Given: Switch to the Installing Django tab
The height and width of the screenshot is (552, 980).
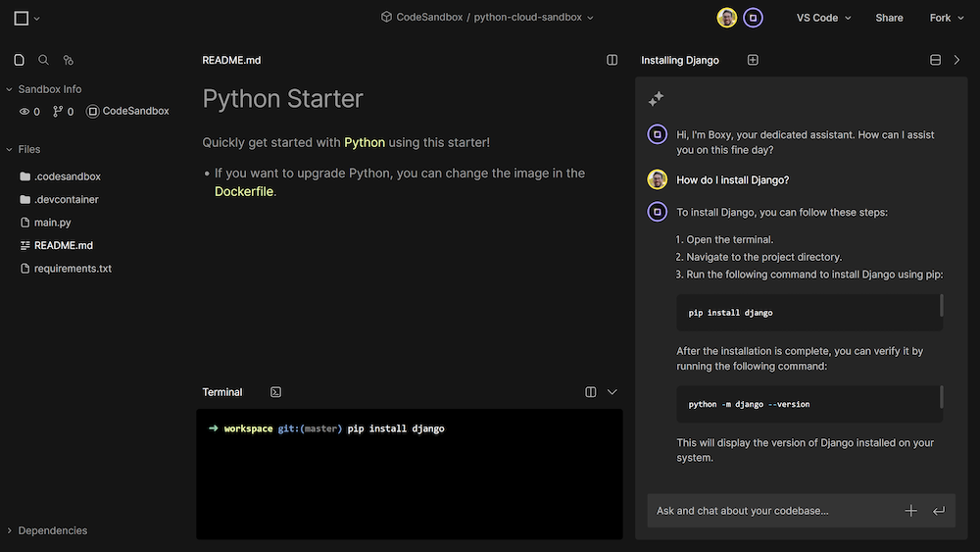Looking at the screenshot, I should coord(679,60).
